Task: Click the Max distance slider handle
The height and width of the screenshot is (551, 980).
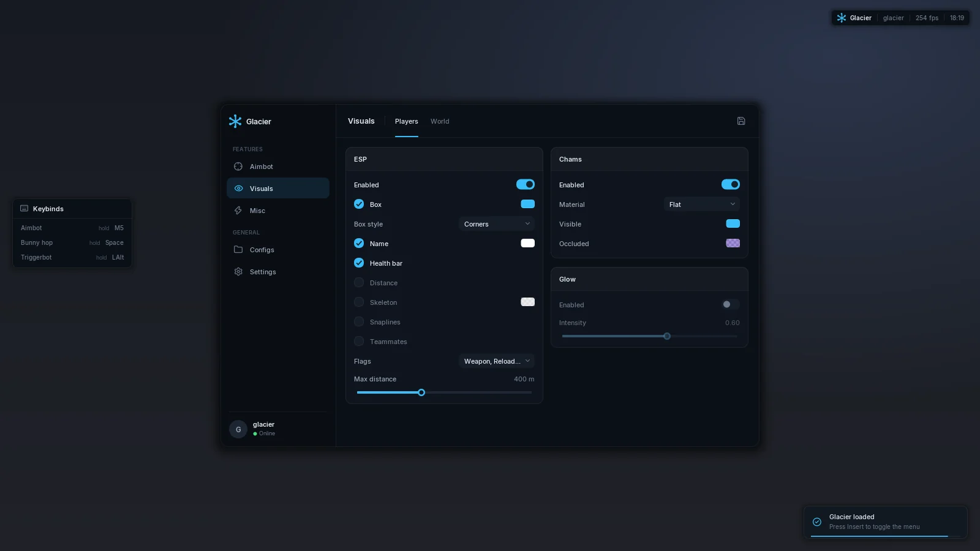Action: tap(421, 392)
